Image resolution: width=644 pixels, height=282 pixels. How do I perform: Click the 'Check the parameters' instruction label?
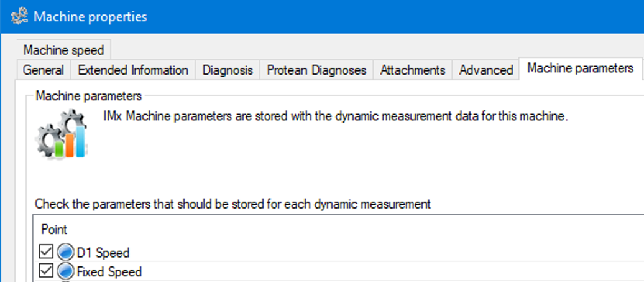pos(232,204)
